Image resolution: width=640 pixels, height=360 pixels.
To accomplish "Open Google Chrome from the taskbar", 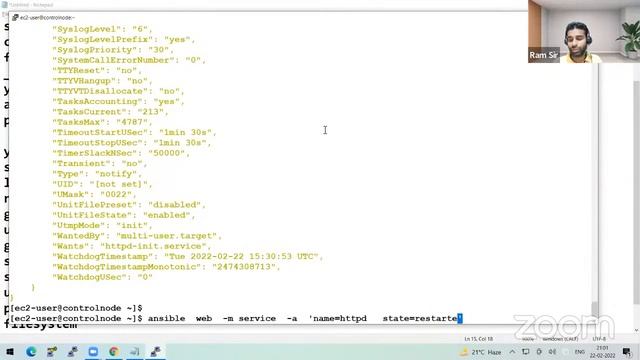I will click(114, 352).
